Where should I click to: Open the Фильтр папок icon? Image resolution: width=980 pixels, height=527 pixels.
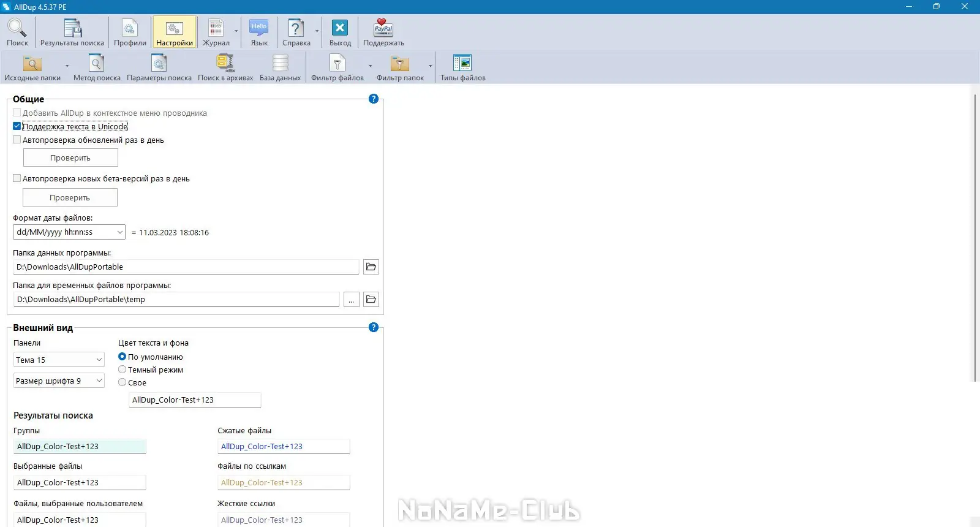coord(400,67)
